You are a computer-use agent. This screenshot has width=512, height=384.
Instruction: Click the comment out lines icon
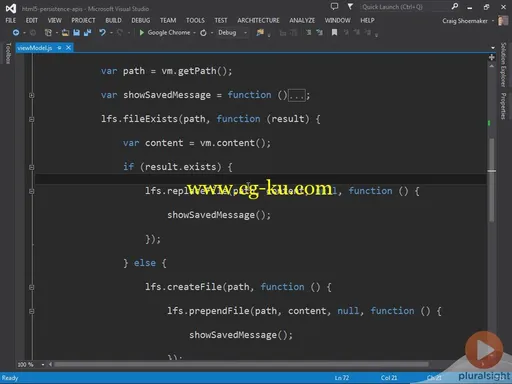(x=309, y=32)
